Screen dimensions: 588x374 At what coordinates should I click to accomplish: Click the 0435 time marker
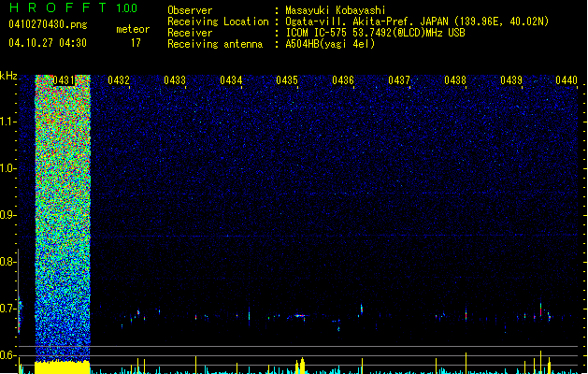pos(287,80)
